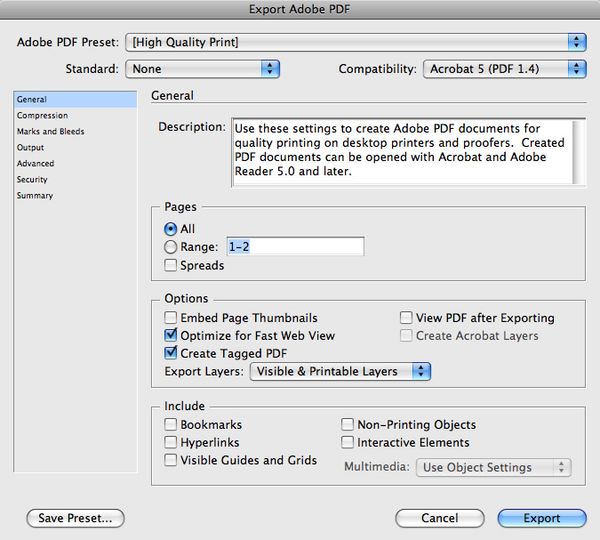600x540 pixels.
Task: Open the Adobe PDF Preset dropdown
Action: [355, 42]
